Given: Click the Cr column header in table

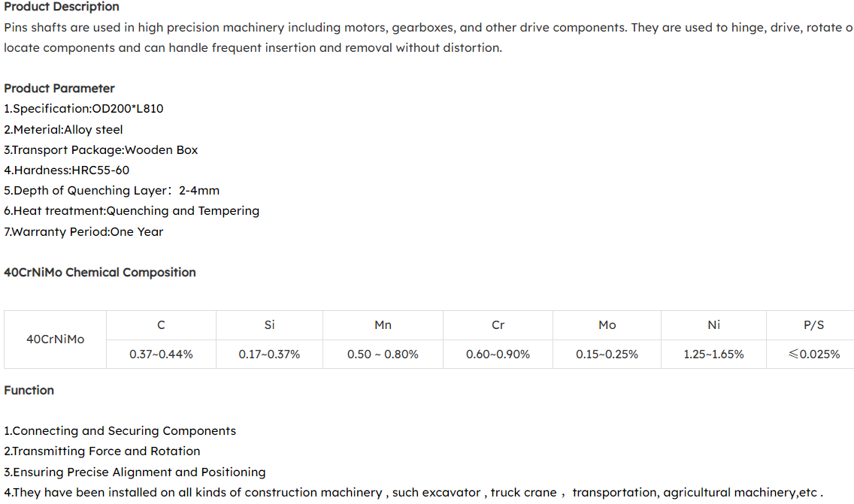Looking at the screenshot, I should tap(498, 325).
